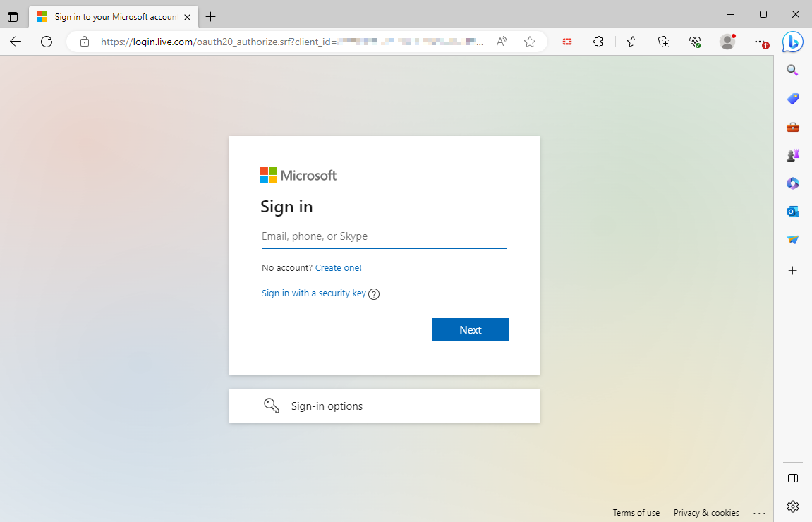Open the Games chess sidebar icon
The image size is (812, 522).
(x=792, y=155)
